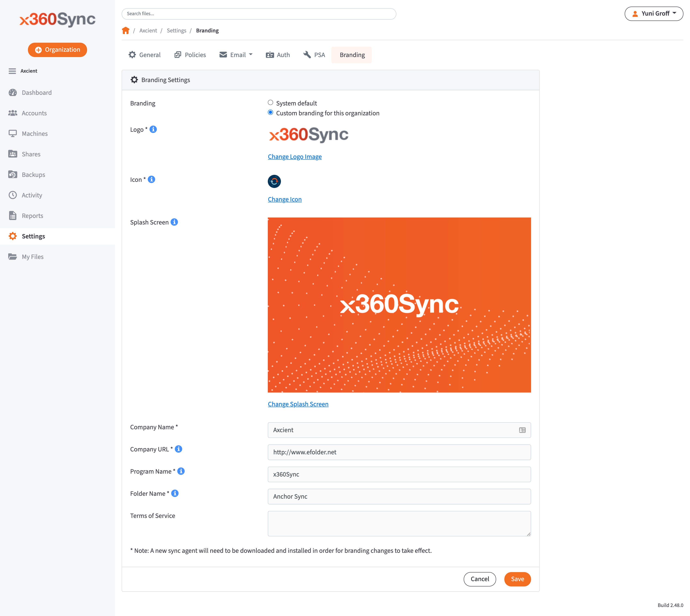Image resolution: width=690 pixels, height=616 pixels.
Task: Click the home icon in breadcrumb
Action: click(126, 30)
